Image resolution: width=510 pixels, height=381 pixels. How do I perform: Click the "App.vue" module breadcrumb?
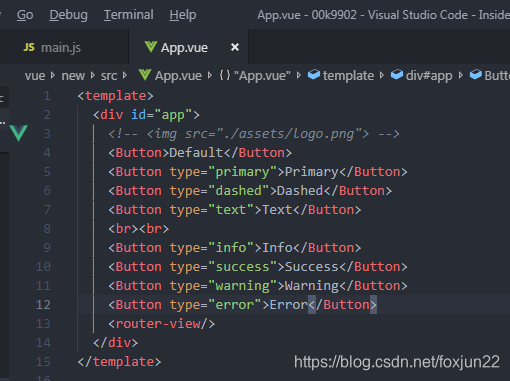[262, 76]
